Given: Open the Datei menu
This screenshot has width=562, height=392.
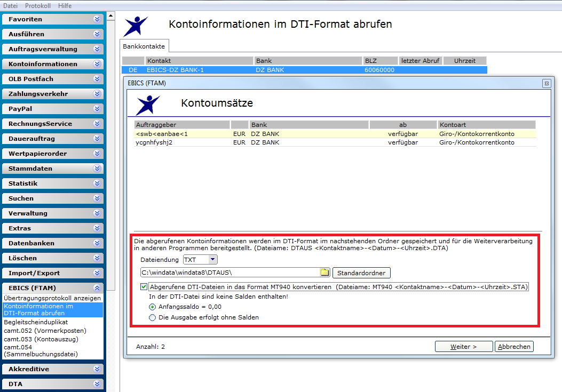Looking at the screenshot, I should [10, 6].
